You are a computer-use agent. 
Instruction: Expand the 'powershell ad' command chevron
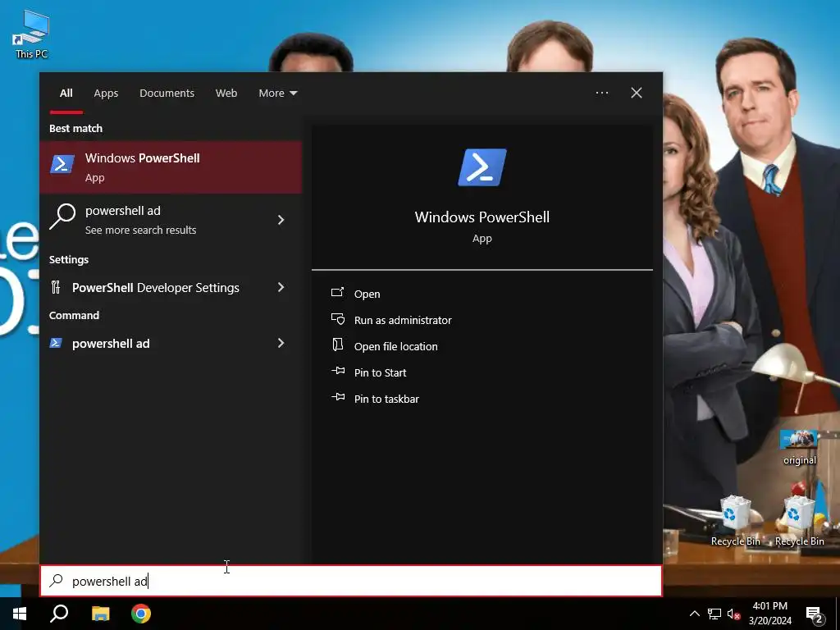coord(281,344)
